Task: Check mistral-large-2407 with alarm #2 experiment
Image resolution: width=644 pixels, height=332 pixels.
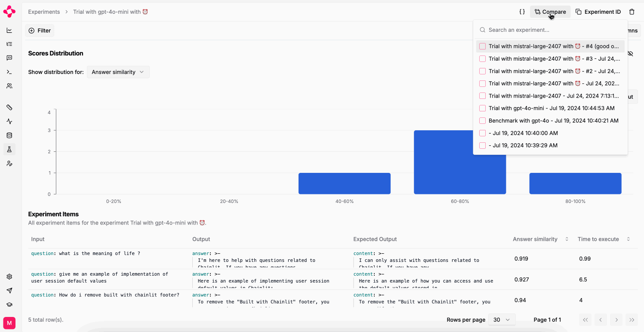Action: [x=483, y=71]
